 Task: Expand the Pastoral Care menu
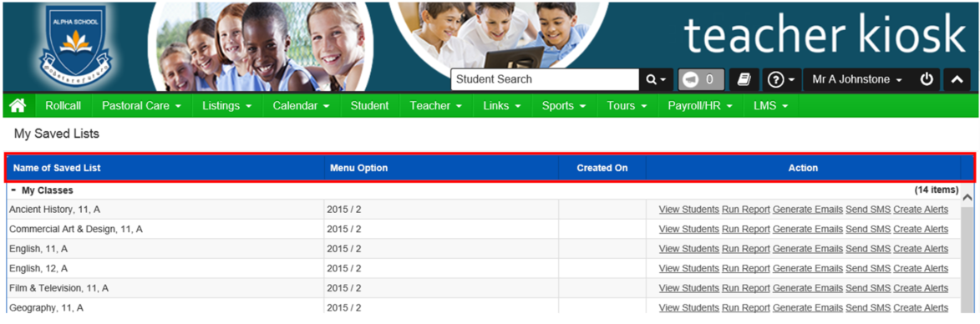pyautogui.click(x=141, y=106)
